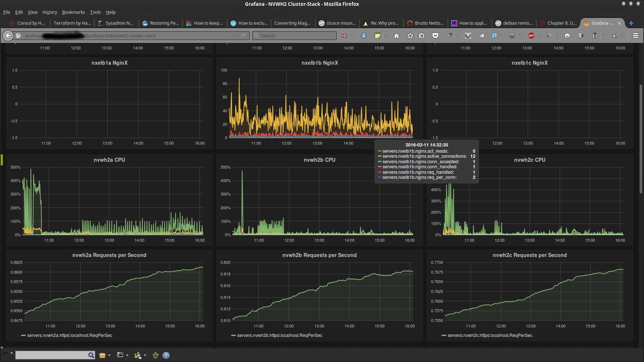Open a new tab with plus button
Image resolution: width=644 pixels, height=362 pixels.
tap(631, 23)
